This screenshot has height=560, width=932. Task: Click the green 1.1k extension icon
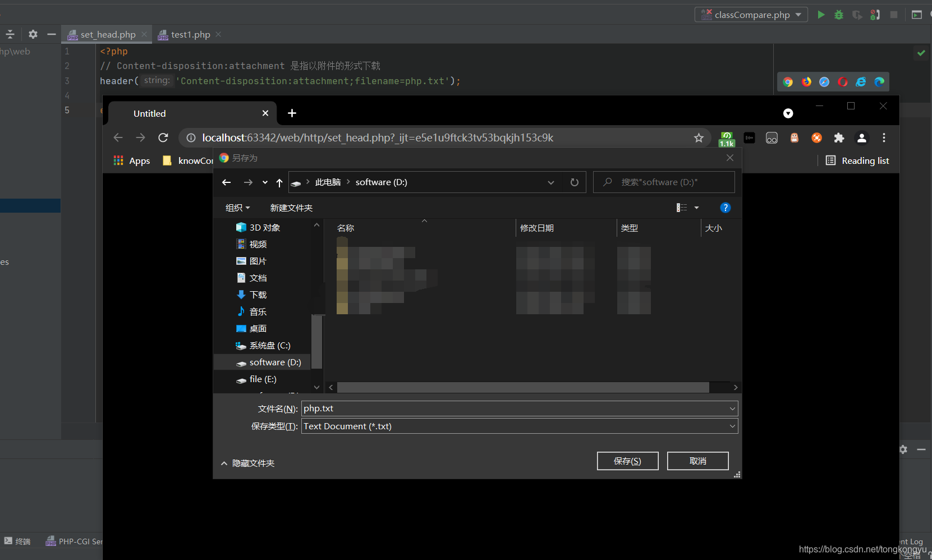click(x=727, y=139)
